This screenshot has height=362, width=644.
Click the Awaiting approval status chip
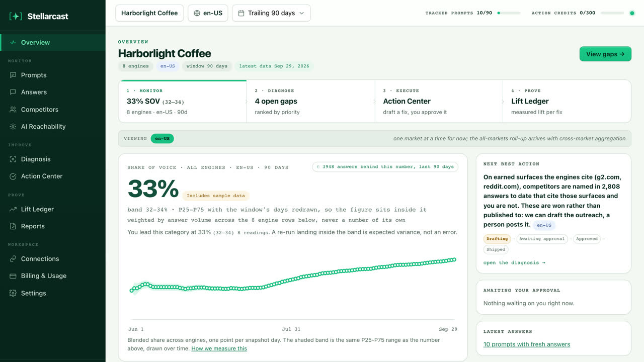click(542, 239)
